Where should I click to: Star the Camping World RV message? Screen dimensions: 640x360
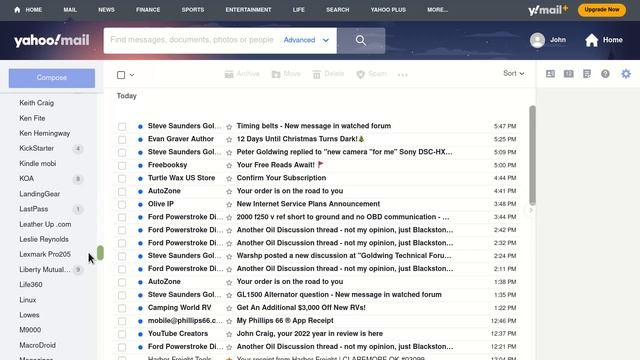click(x=229, y=308)
